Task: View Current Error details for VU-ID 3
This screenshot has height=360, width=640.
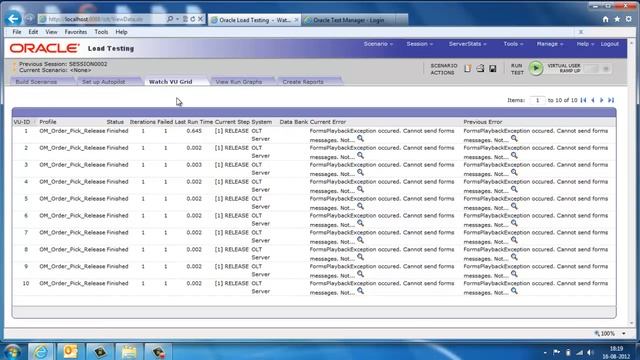Action: pyautogui.click(x=360, y=173)
